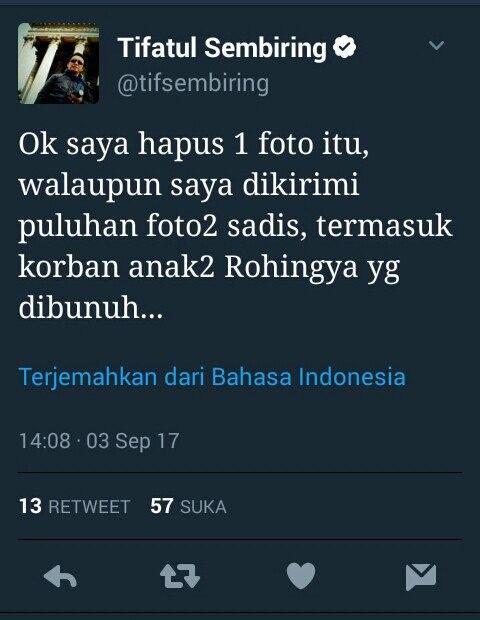The image size is (480, 620).
Task: Show the 57 SUKA list
Action: (x=188, y=506)
